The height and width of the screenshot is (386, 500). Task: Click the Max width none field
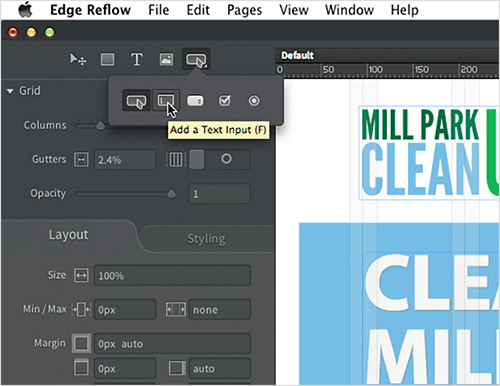[219, 310]
